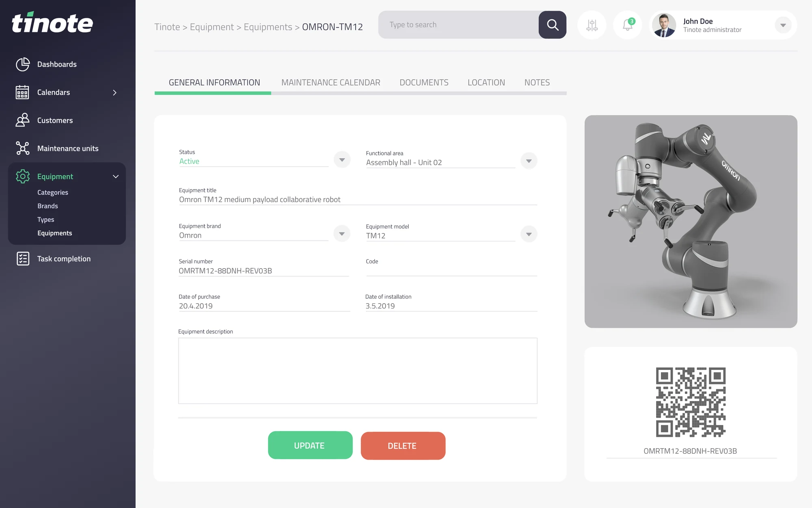Click the tinote logo

[52, 22]
